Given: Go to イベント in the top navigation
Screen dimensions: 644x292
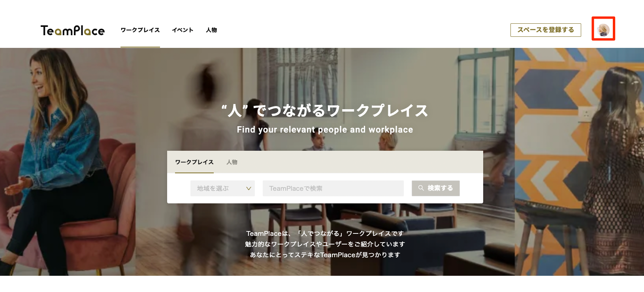Looking at the screenshot, I should tap(183, 30).
